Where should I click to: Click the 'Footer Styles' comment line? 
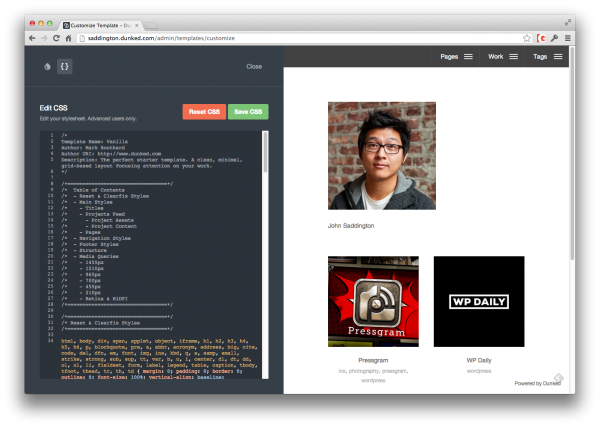tap(90, 244)
